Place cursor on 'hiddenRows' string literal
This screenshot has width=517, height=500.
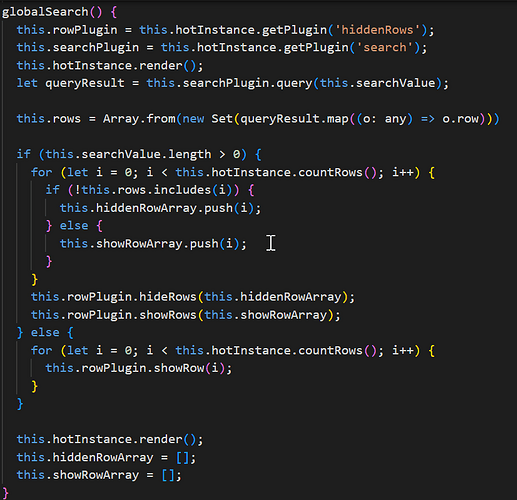377,30
